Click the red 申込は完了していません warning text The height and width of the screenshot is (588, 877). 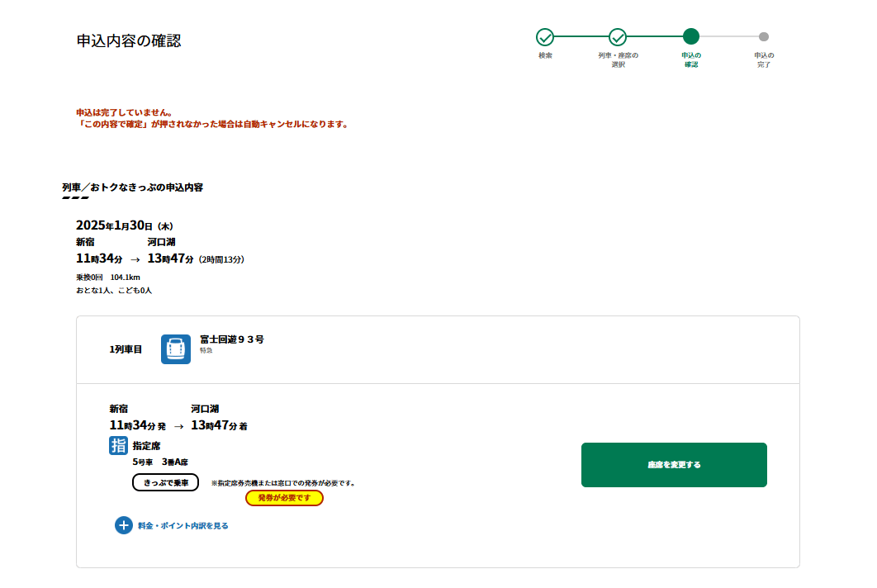pos(124,112)
